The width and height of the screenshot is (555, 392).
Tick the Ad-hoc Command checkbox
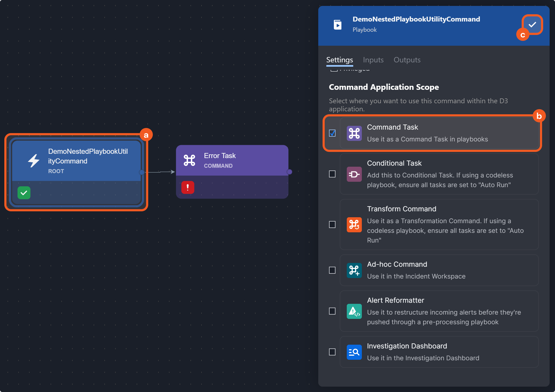coord(332,270)
